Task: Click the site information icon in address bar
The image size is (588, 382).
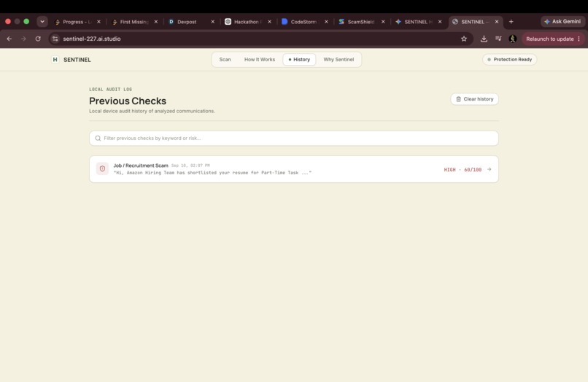Action: click(x=55, y=39)
